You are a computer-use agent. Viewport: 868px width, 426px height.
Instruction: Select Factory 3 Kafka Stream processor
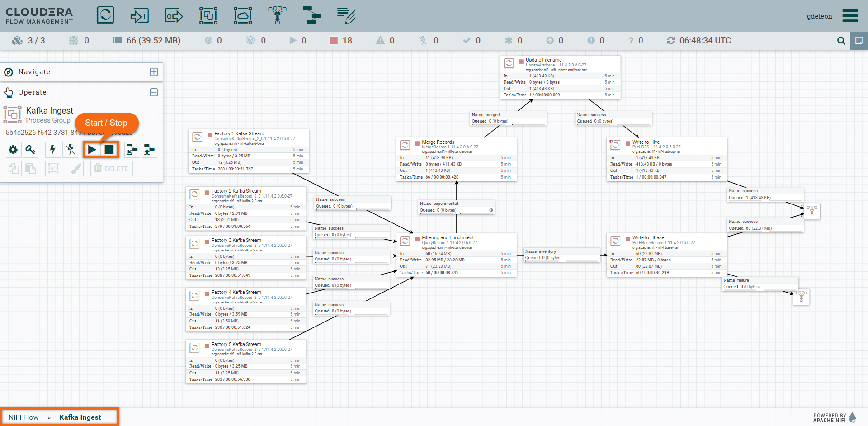tap(246, 258)
